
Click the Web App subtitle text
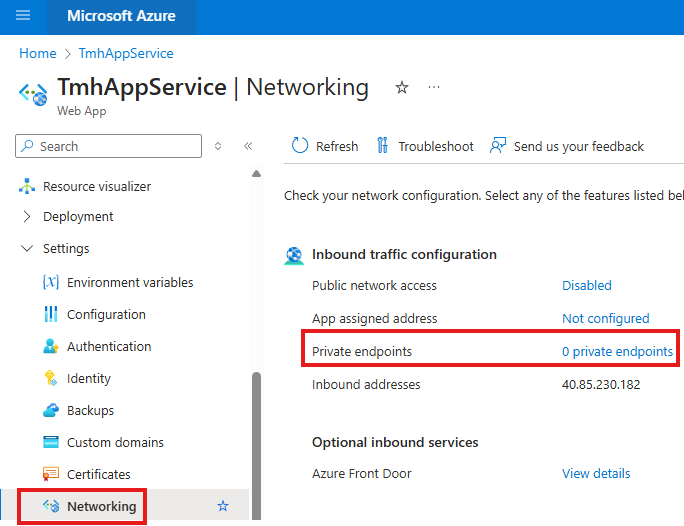click(82, 111)
